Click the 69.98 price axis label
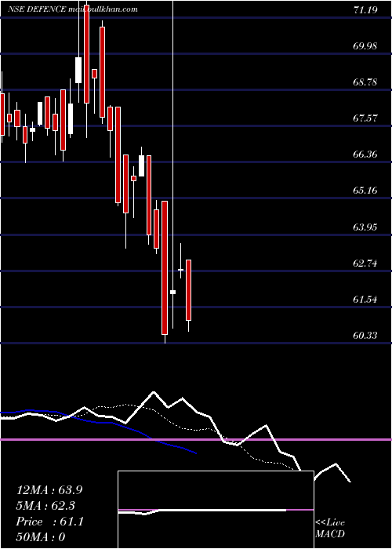392x549 pixels. point(365,45)
